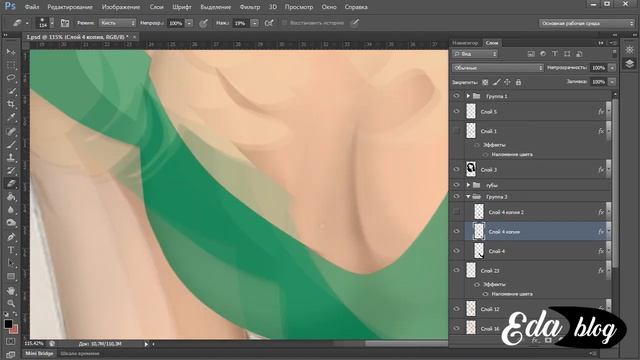Select the Brush tool
Viewport: 640px width, 360px height.
coord(11,144)
